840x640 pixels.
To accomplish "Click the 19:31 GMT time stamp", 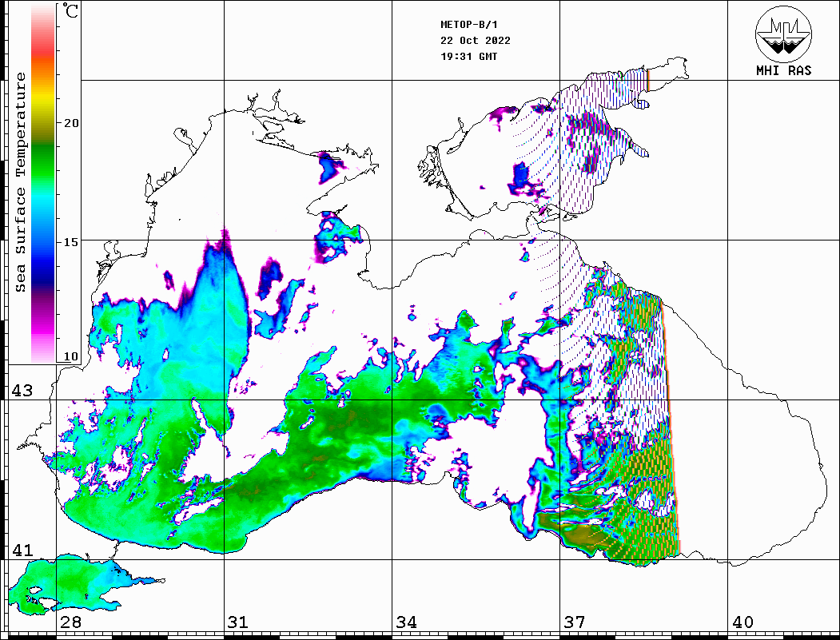I will (x=468, y=56).
